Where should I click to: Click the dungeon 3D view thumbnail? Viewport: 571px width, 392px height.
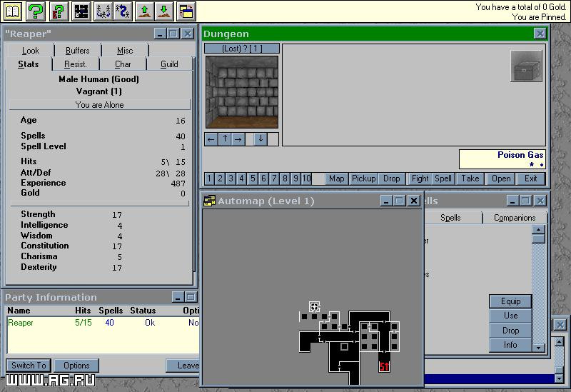[x=242, y=92]
